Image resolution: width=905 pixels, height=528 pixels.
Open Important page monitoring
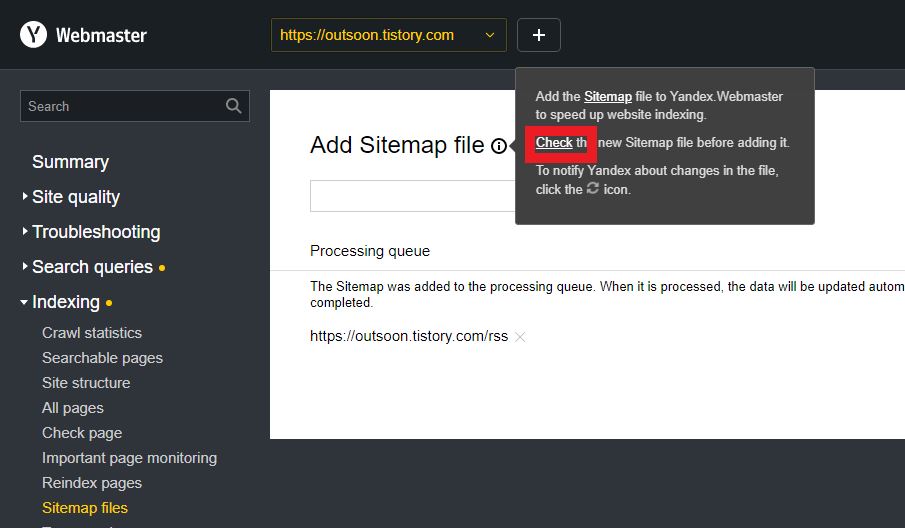click(x=129, y=458)
